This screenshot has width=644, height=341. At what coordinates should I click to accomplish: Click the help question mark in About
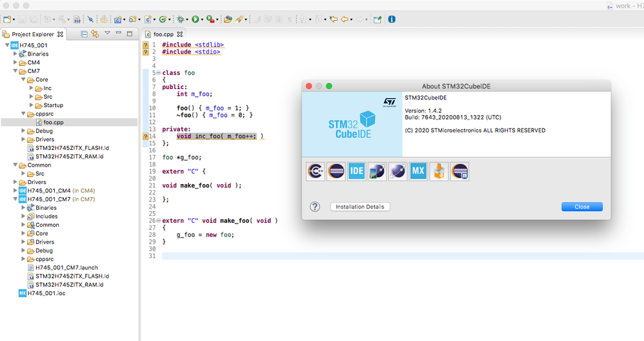pyautogui.click(x=315, y=207)
